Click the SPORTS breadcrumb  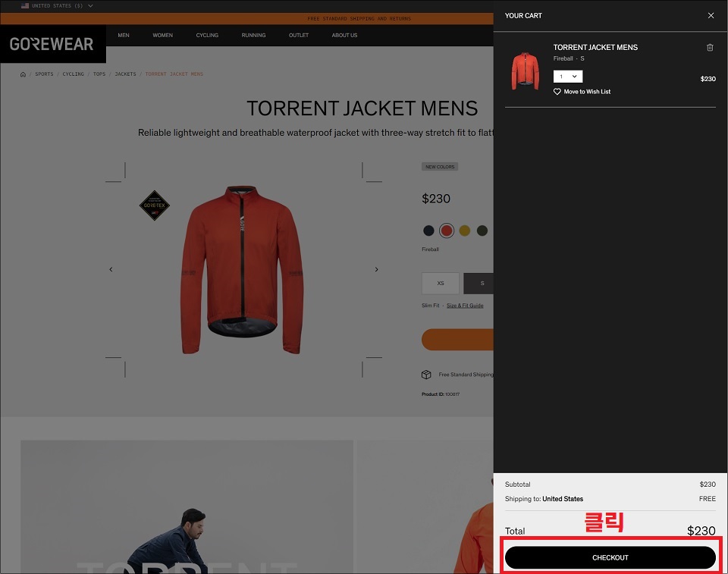pos(44,74)
